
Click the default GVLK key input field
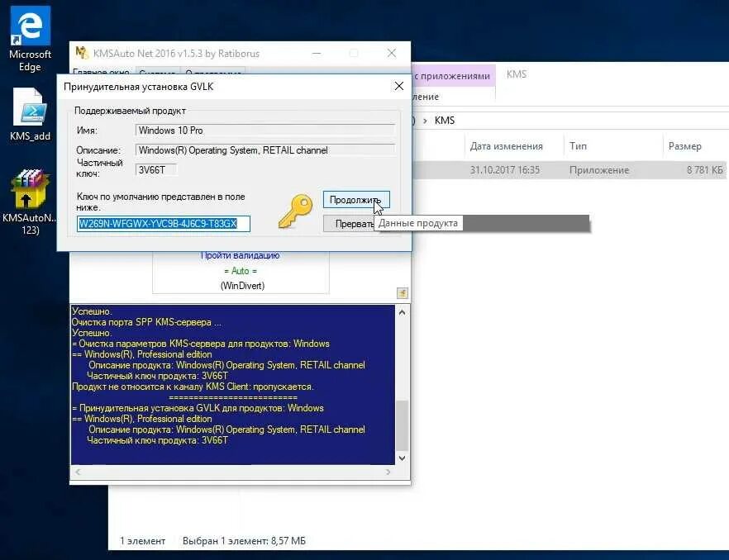(x=163, y=224)
